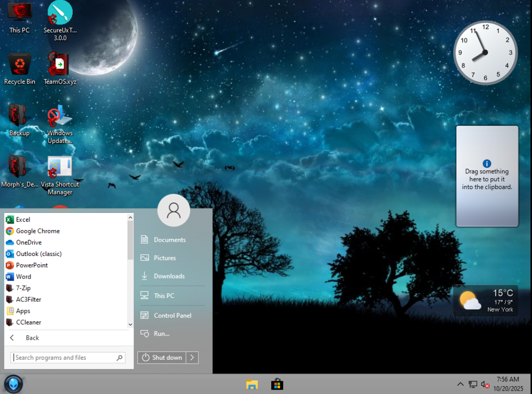Select the SecureUxTheme 3.0.0 desktop icon
This screenshot has width=532, height=394.
point(60,21)
